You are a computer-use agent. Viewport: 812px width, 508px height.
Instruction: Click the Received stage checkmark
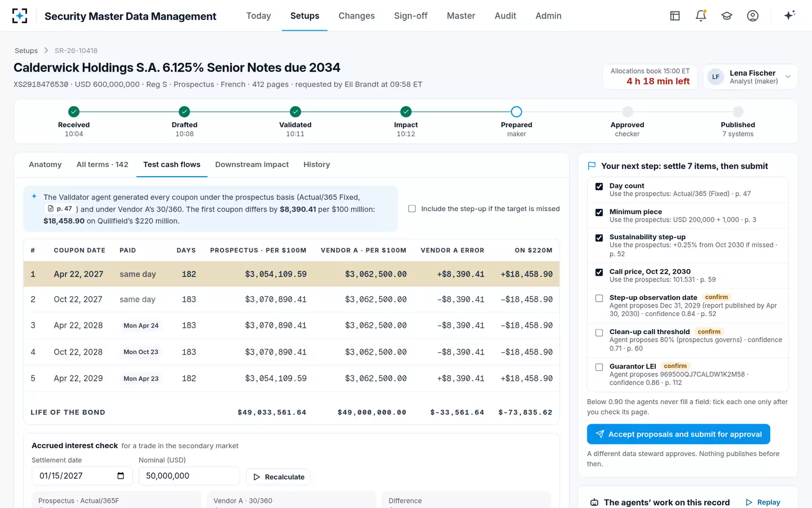74,112
